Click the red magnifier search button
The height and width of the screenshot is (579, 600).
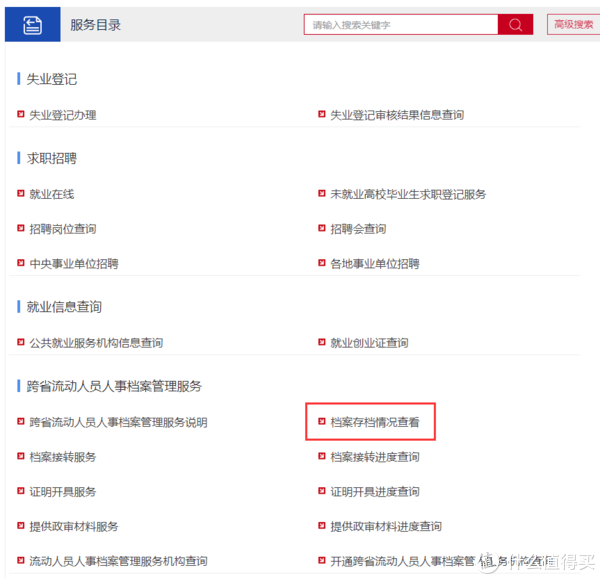pyautogui.click(x=515, y=25)
